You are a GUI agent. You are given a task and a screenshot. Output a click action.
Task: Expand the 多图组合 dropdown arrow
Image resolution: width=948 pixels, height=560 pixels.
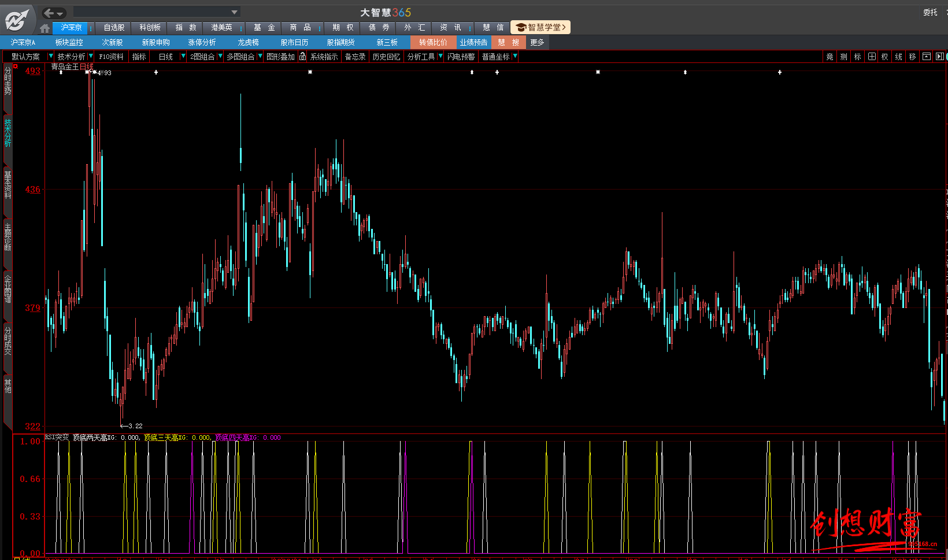[x=260, y=56]
